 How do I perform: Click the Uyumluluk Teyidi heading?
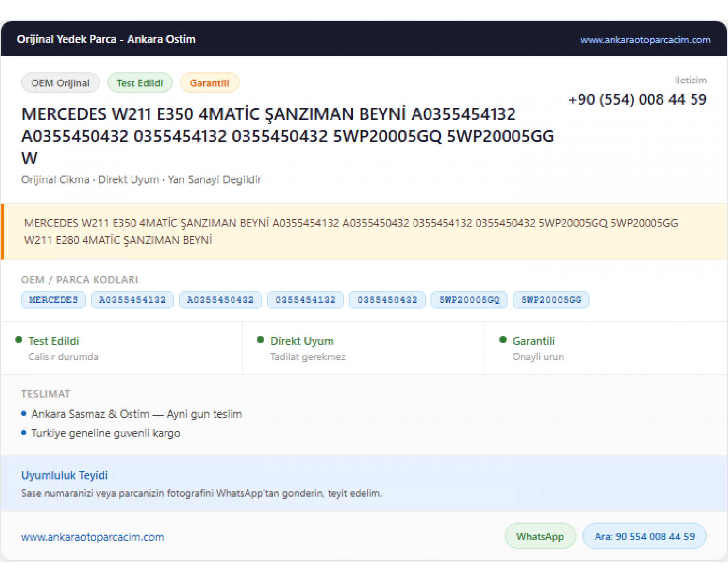65,475
